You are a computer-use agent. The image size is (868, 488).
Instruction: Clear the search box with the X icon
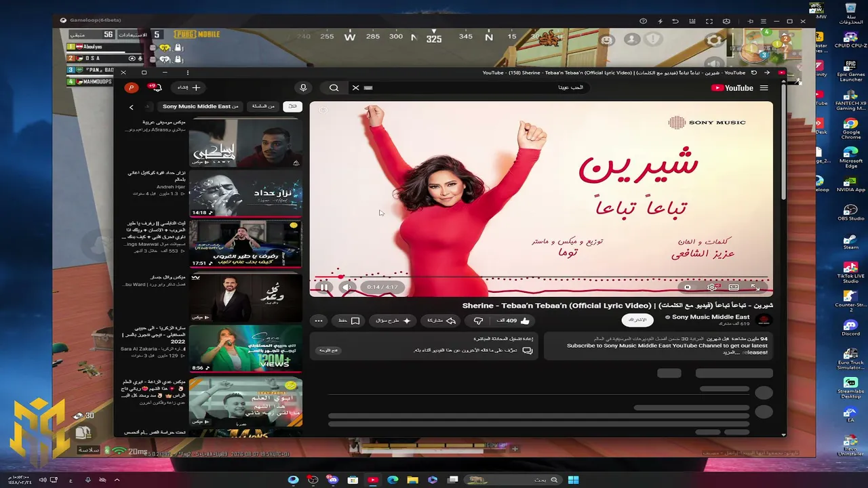click(x=355, y=87)
